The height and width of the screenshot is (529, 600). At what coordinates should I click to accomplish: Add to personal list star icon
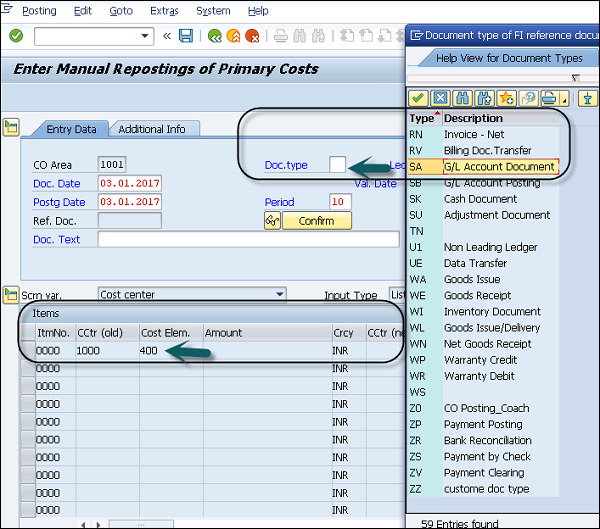(507, 98)
